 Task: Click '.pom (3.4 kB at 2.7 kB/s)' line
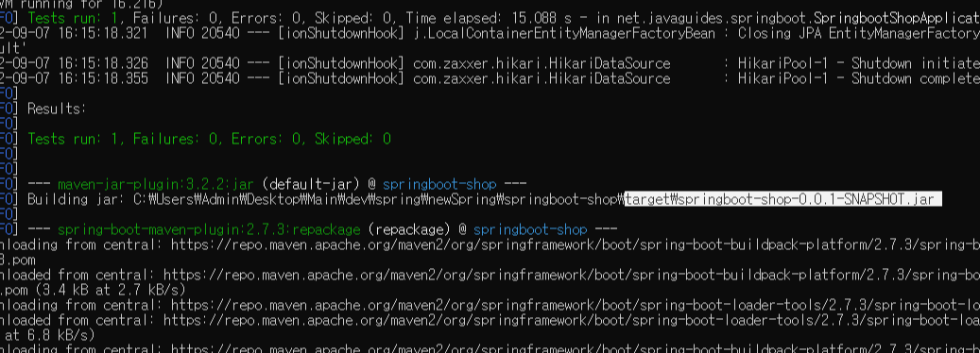[x=94, y=290]
